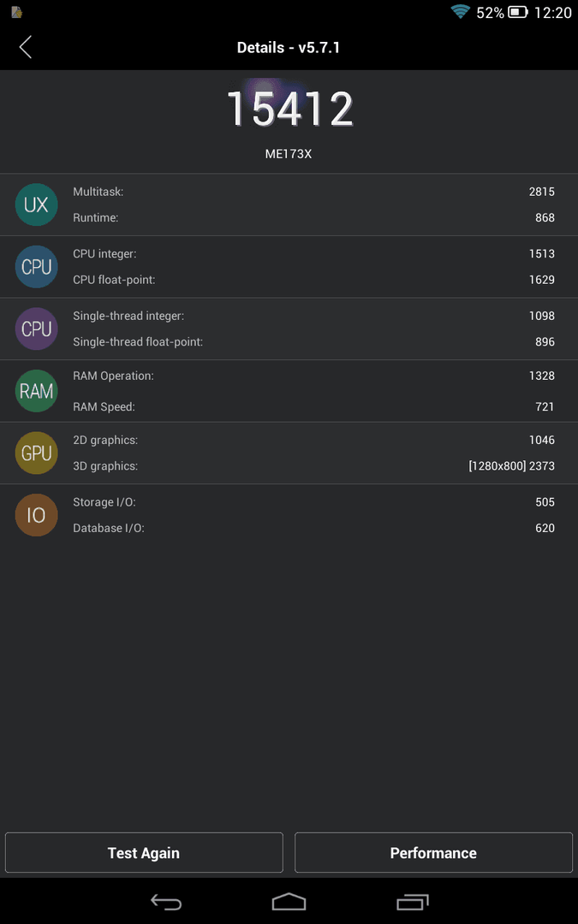This screenshot has height=924, width=578.
Task: Open the recent apps navigation icon
Action: point(412,902)
